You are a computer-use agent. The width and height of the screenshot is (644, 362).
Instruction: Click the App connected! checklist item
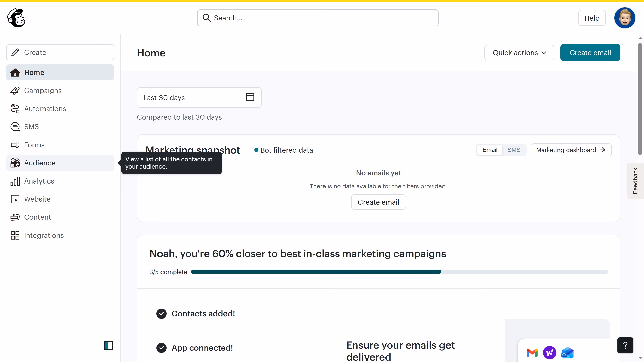click(195, 348)
